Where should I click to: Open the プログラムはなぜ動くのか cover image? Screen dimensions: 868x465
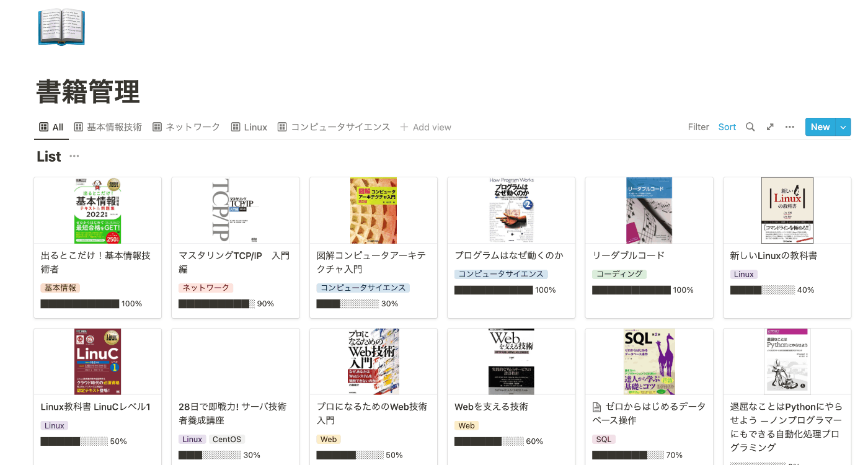click(511, 210)
